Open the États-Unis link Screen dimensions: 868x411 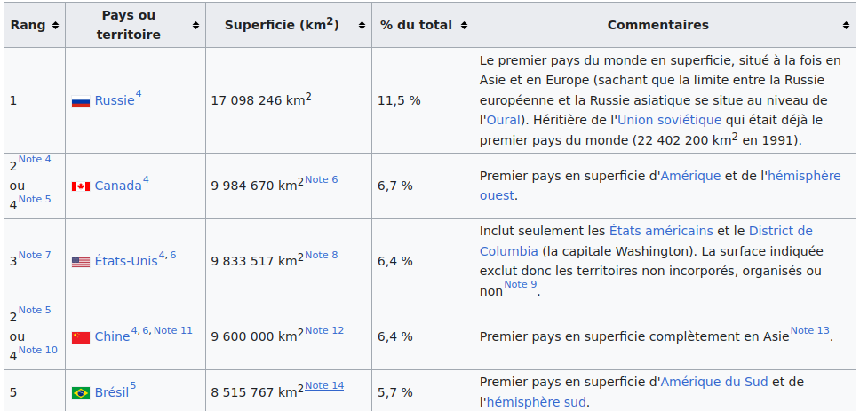(126, 261)
